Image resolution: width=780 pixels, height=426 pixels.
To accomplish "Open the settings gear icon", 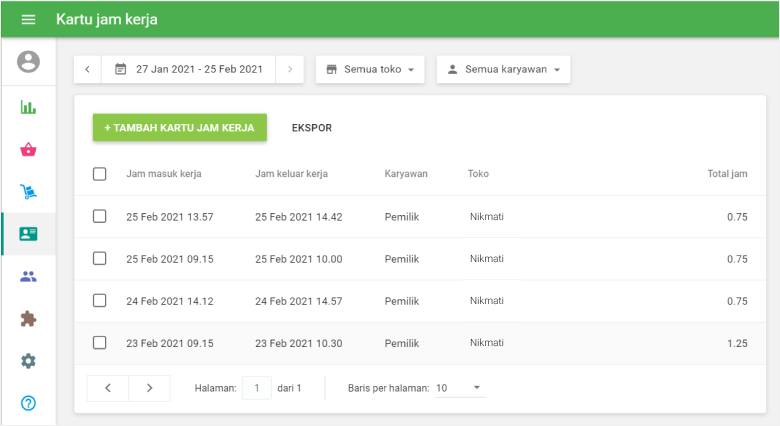I will point(28,361).
